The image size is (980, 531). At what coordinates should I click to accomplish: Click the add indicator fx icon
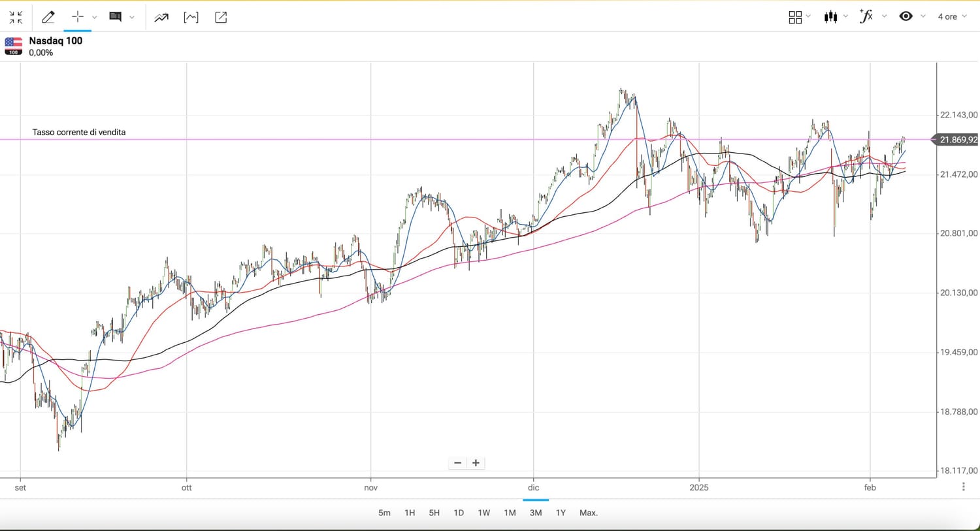point(866,16)
